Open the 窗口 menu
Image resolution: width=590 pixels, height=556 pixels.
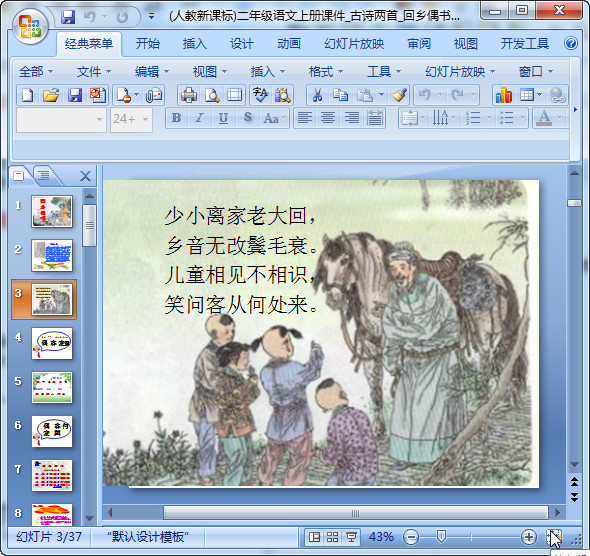pos(536,71)
